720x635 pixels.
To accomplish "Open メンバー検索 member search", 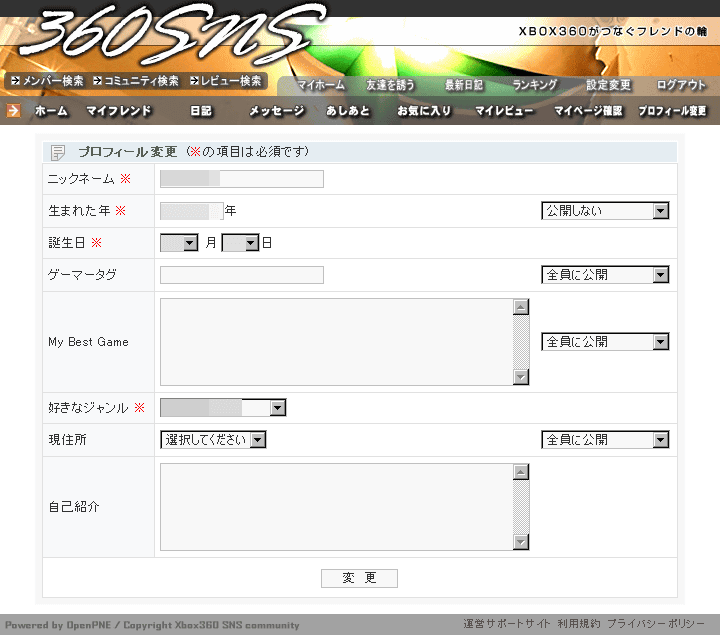I will click(46, 81).
